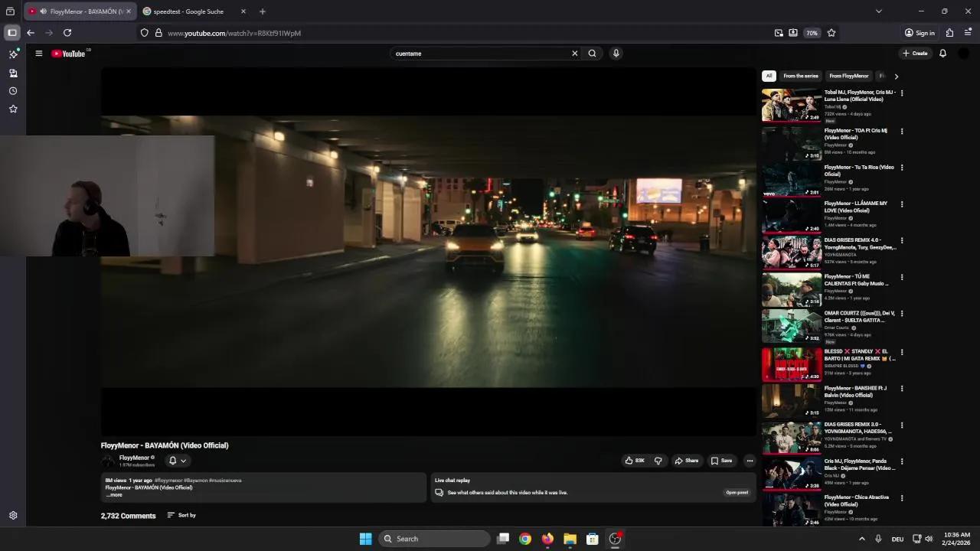Open the comments Sort by menu

click(181, 515)
